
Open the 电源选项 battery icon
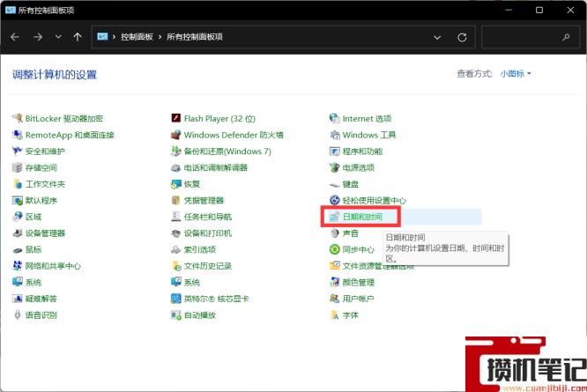(335, 167)
